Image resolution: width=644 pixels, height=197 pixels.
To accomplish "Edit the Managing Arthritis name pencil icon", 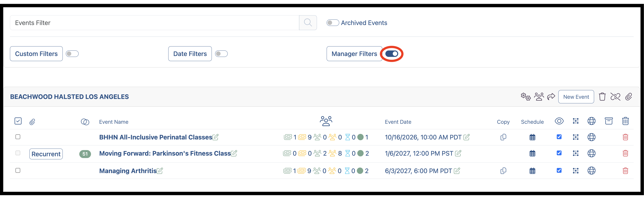I will tap(160, 171).
